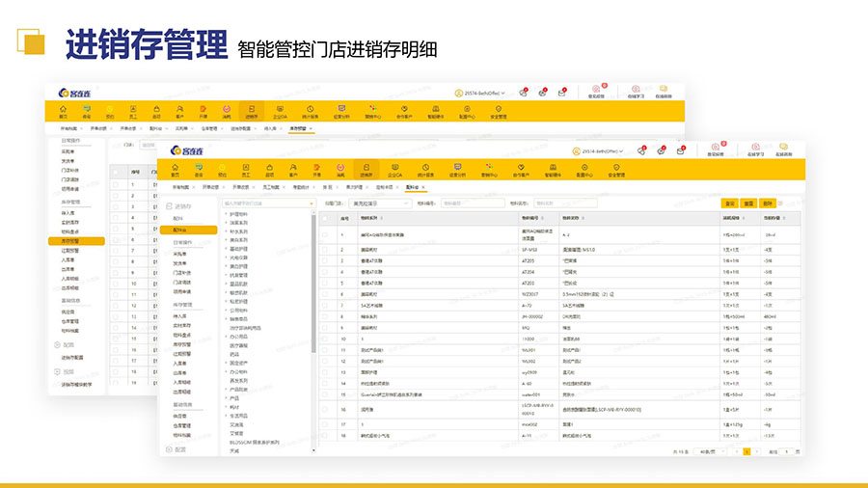
Task: Open user account dropdown in front window header
Action: point(597,151)
